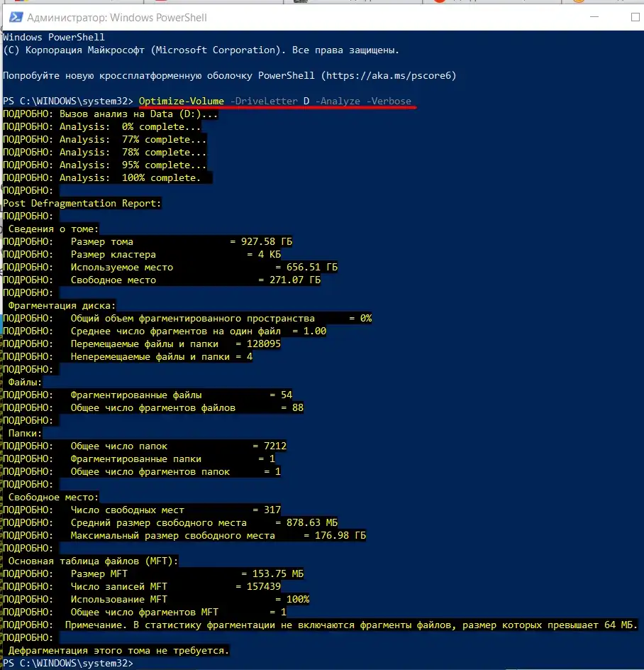Viewport: 644px width, 670px height.
Task: Click MFT size value '153.75 МБ'
Action: pos(278,574)
